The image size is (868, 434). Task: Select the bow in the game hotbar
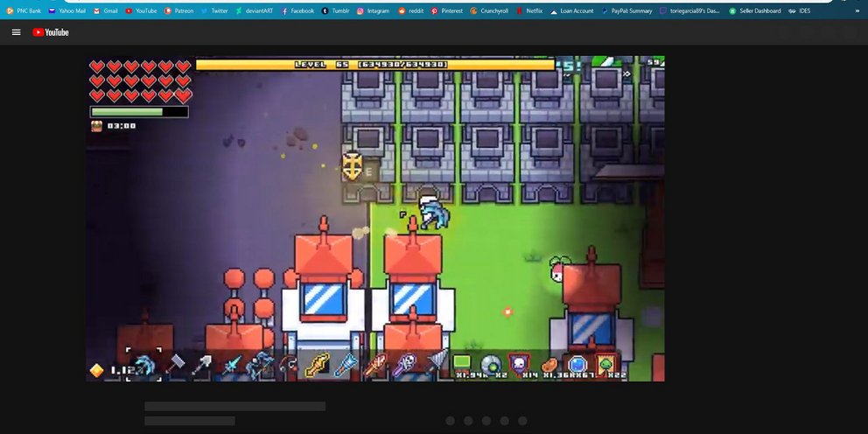260,364
